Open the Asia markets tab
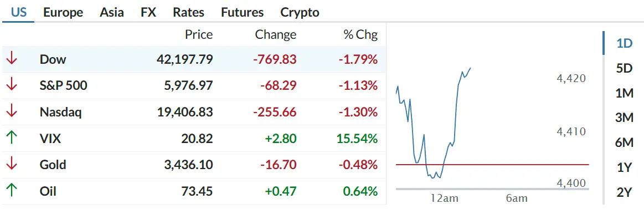Screen dimensions: 644x214 pyautogui.click(x=111, y=12)
